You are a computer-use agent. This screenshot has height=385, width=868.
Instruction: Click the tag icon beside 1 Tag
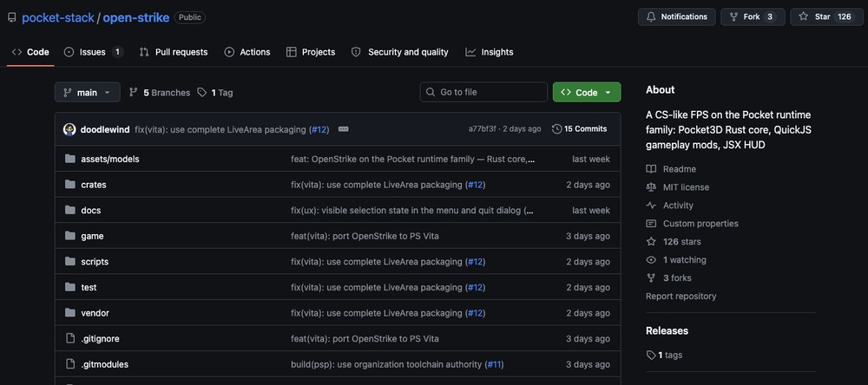tap(202, 93)
